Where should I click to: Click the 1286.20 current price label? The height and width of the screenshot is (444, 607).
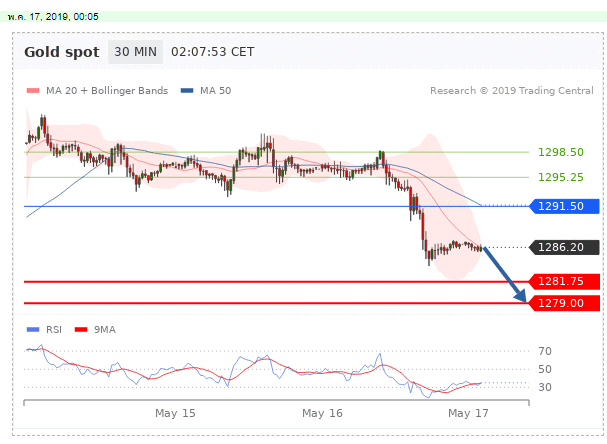click(x=564, y=247)
